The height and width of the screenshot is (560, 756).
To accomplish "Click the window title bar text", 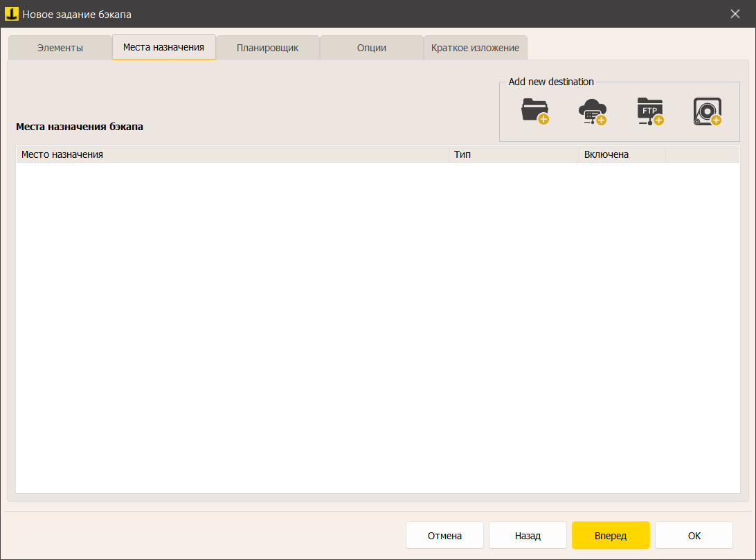I will 77,14.
